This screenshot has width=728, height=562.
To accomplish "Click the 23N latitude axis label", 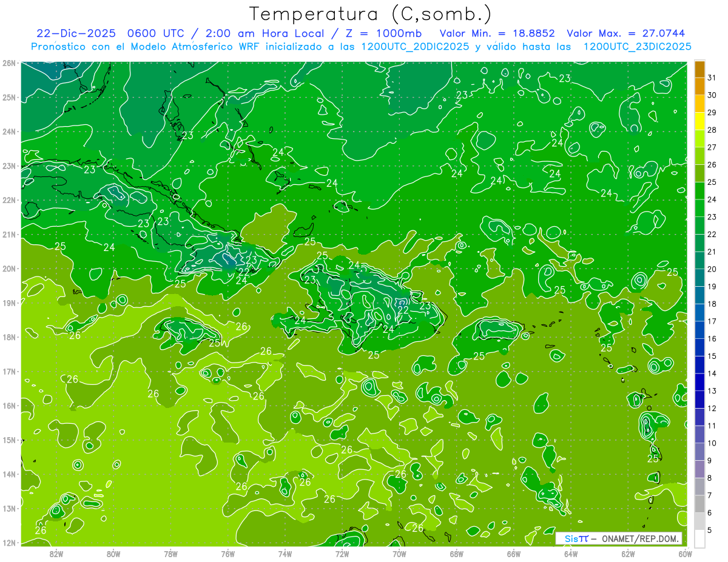I will (8, 166).
